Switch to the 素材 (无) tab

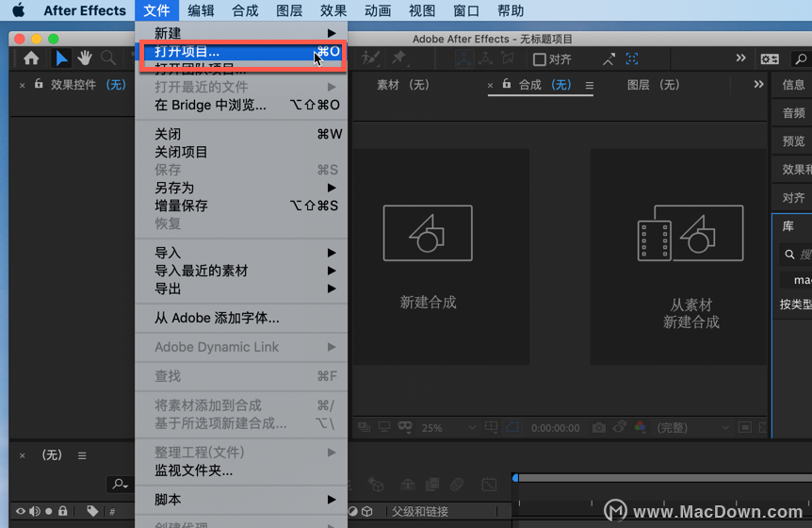click(403, 85)
